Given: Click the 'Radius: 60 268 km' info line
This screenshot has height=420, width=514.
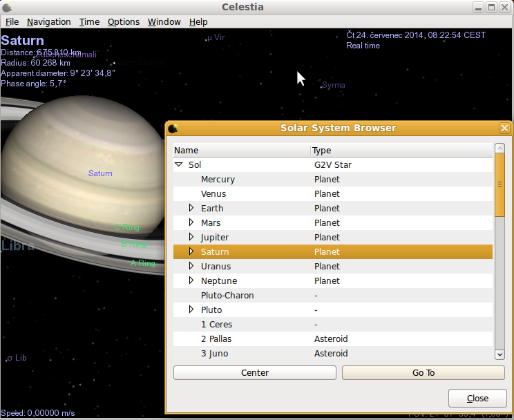Looking at the screenshot, I should pyautogui.click(x=35, y=63).
